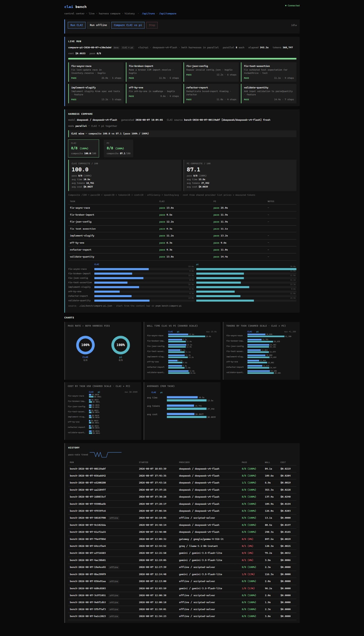This screenshot has width=364, height=636.
Task: Select the fix-async-race live run card
Action: pos(96,72)
